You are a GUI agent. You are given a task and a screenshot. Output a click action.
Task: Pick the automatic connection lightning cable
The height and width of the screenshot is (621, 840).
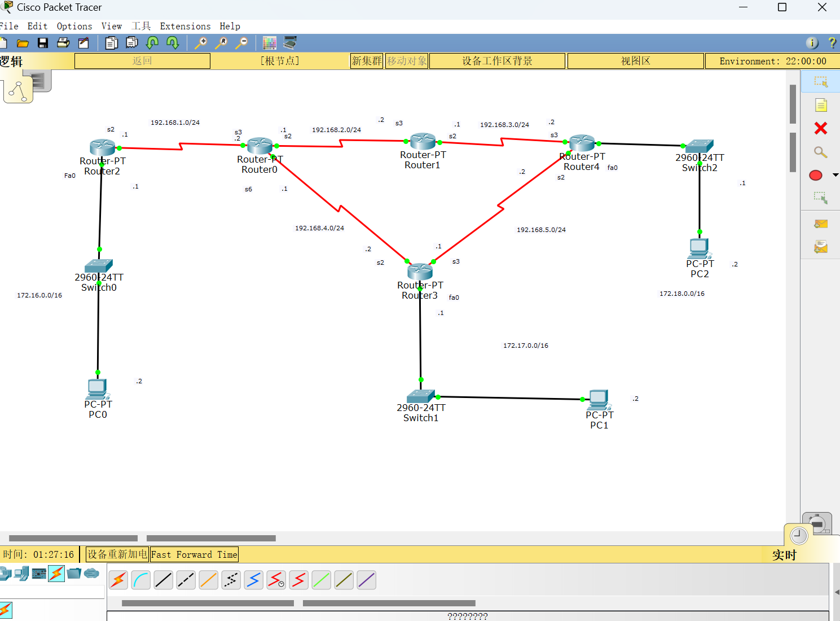118,580
